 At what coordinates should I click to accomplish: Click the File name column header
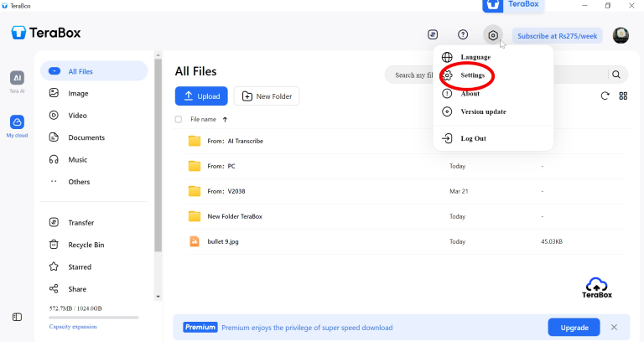[203, 120]
